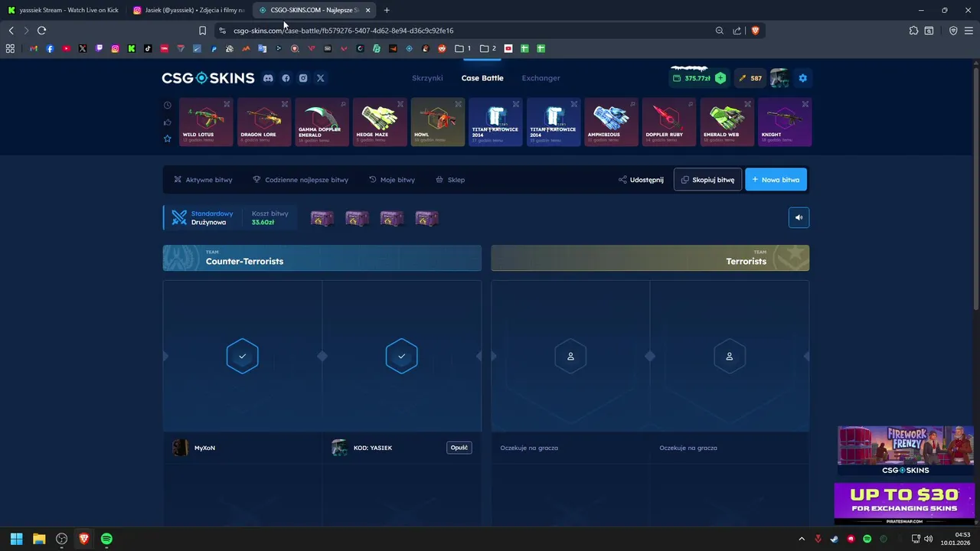Click the Terrorists team banner

650,258
